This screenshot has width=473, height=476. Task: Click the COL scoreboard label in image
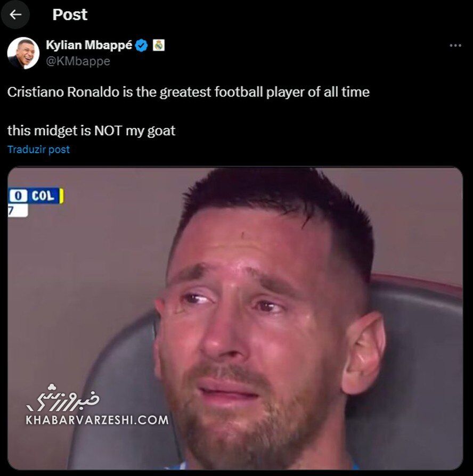point(43,196)
